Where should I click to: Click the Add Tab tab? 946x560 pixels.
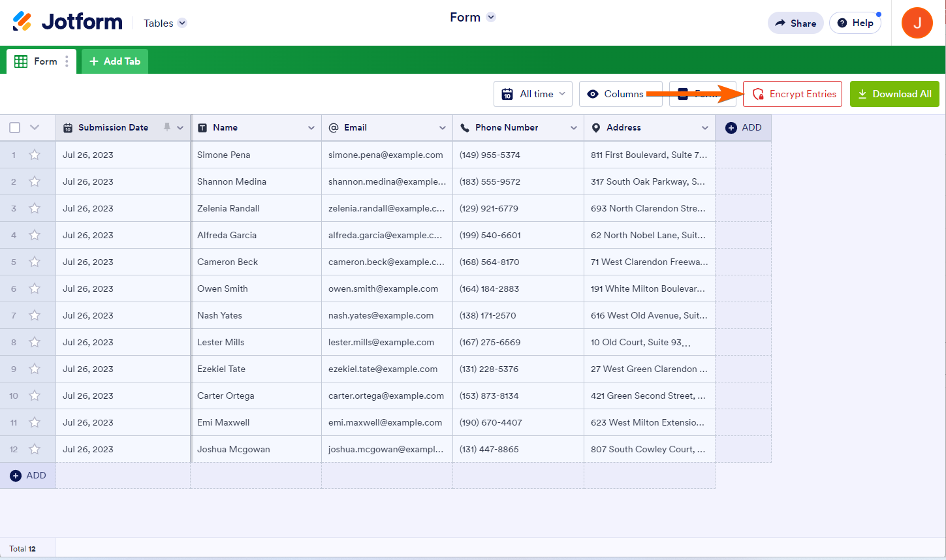(115, 61)
